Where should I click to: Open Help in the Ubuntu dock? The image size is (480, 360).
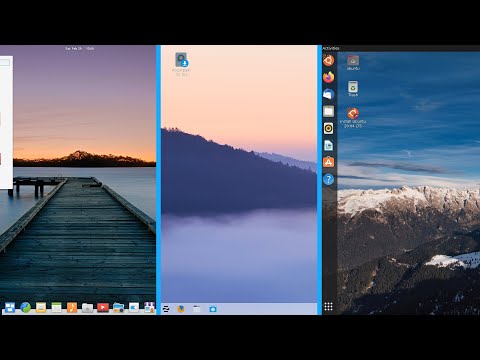(328, 179)
